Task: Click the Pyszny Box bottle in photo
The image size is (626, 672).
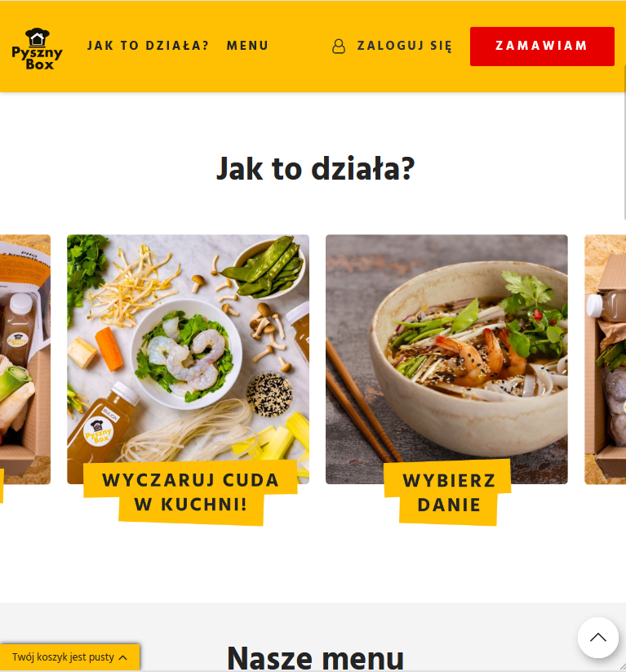Action: point(101,423)
